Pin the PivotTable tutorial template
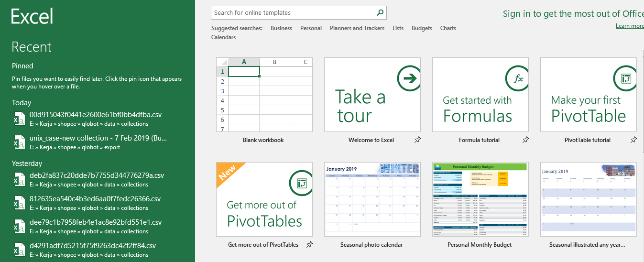644x262 pixels. coord(633,140)
